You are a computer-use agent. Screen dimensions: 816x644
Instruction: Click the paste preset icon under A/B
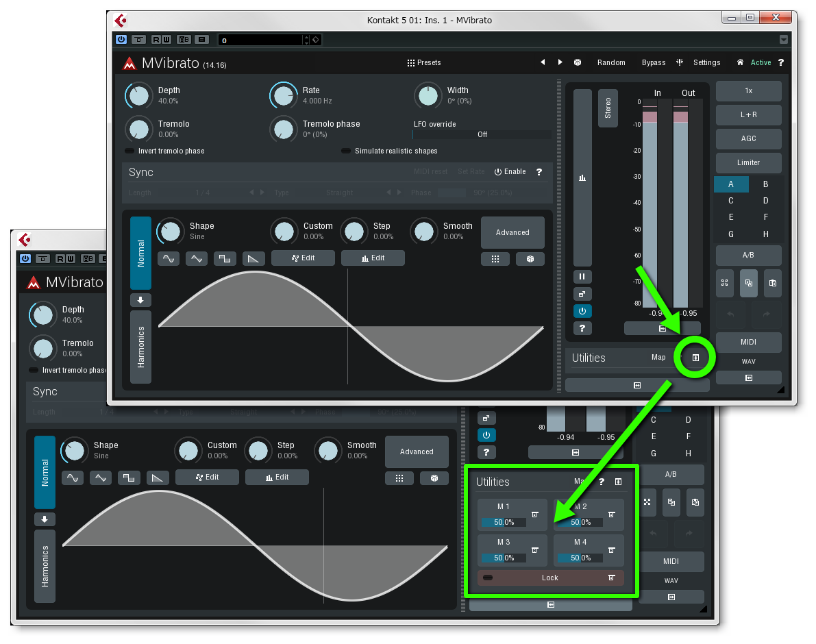773,283
